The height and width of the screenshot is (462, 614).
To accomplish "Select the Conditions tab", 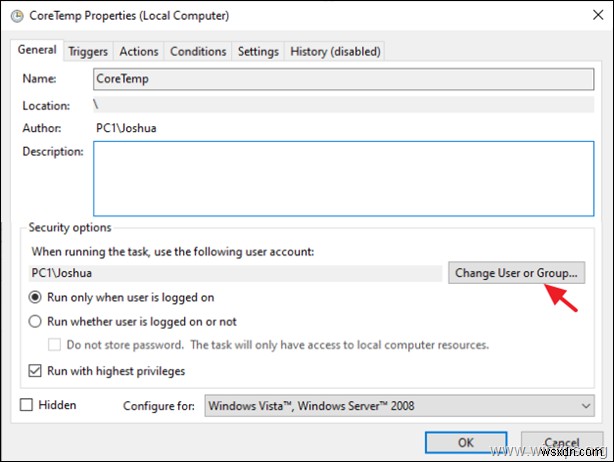I will tap(198, 51).
